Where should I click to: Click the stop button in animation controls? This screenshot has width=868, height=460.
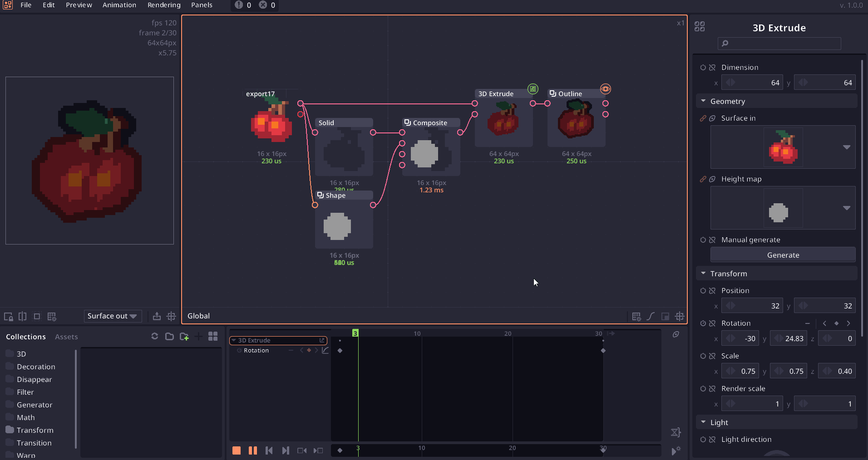pyautogui.click(x=237, y=450)
